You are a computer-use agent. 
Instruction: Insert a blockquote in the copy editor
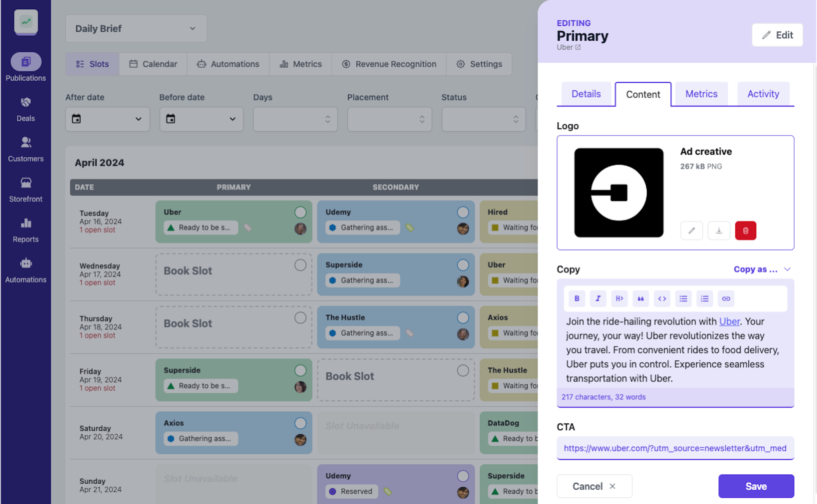[x=641, y=298]
